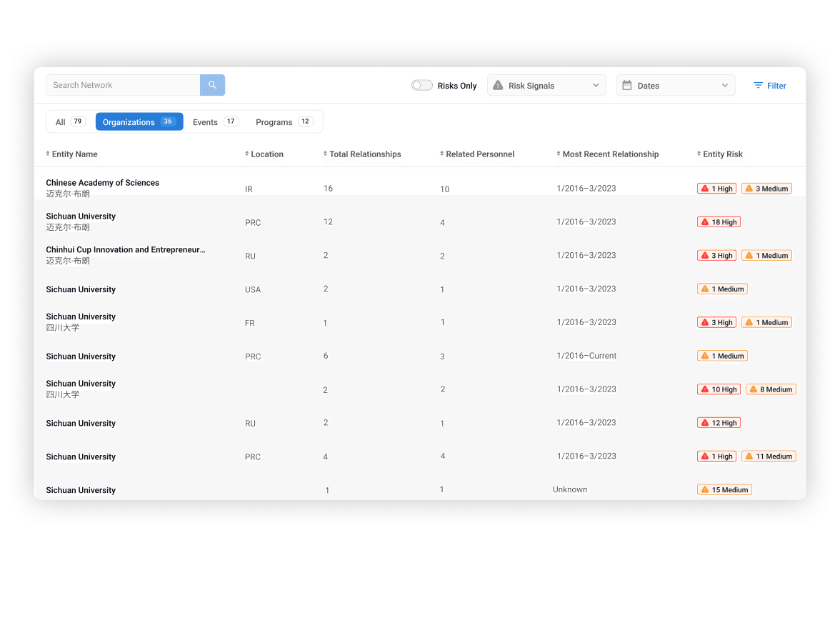This screenshot has width=840, height=643.
Task: Toggle the Risks Only switch
Action: point(421,86)
